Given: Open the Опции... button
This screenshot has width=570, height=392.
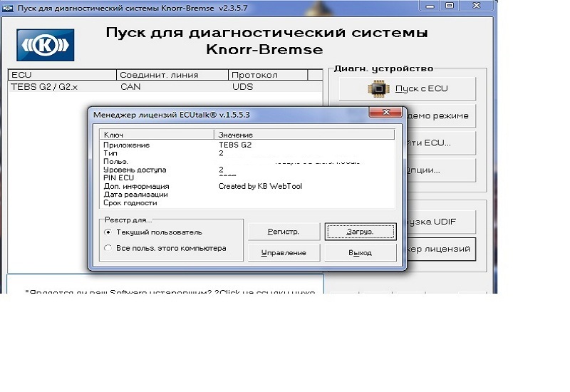Looking at the screenshot, I should (441, 170).
